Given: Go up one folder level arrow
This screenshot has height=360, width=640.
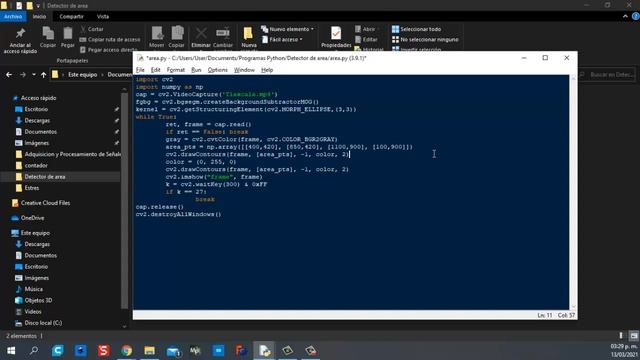Looking at the screenshot, I should point(43,75).
